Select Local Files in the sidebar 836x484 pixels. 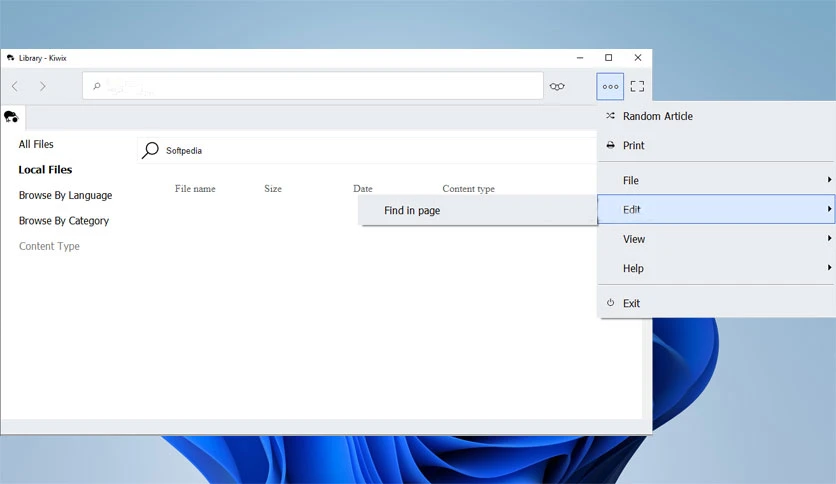[45, 170]
